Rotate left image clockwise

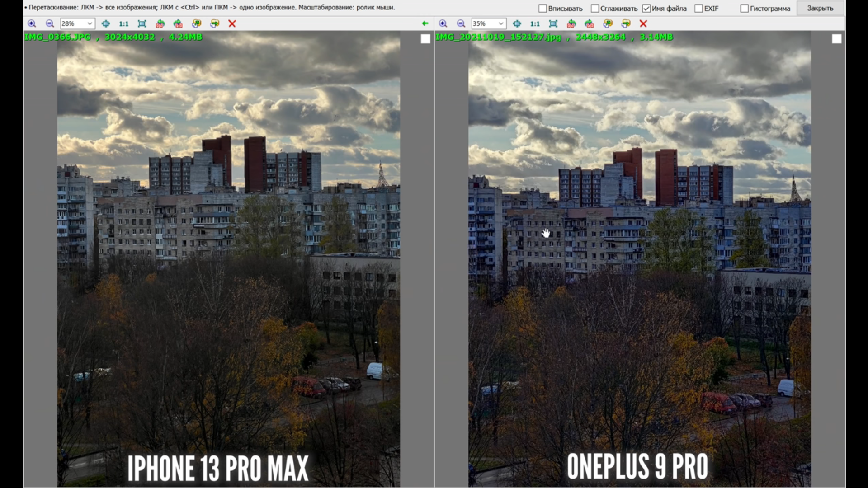pyautogui.click(x=178, y=23)
